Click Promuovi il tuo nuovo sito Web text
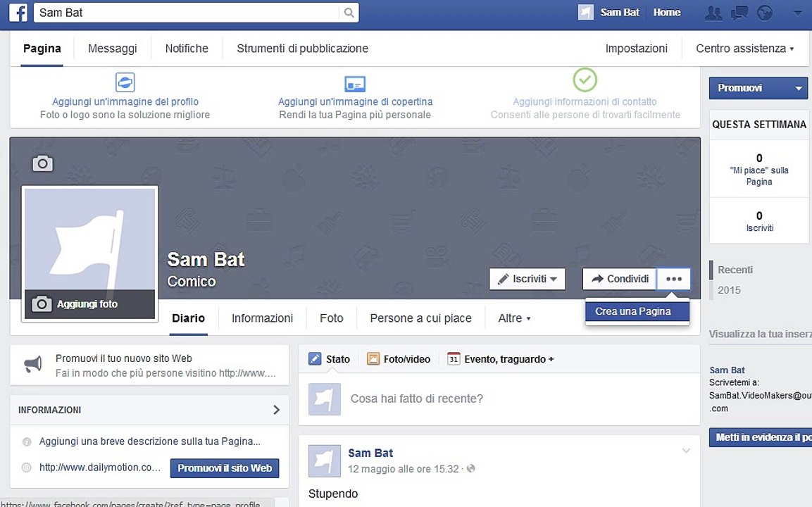The width and height of the screenshot is (812, 507). (124, 358)
